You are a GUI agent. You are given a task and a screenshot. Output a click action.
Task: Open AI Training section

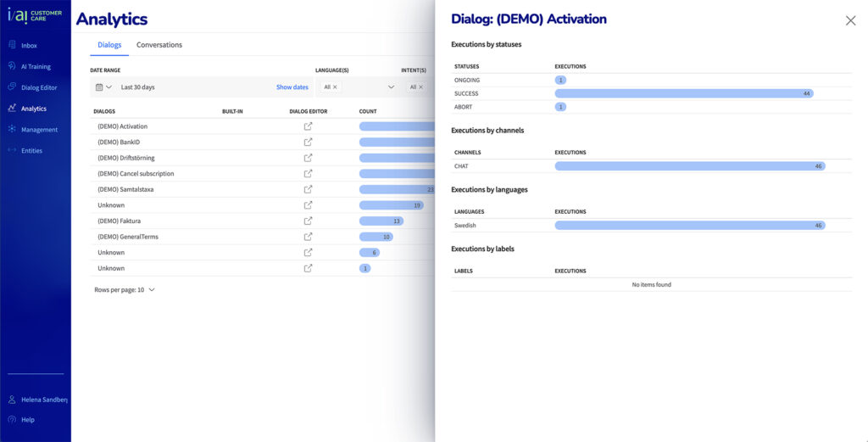35,66
